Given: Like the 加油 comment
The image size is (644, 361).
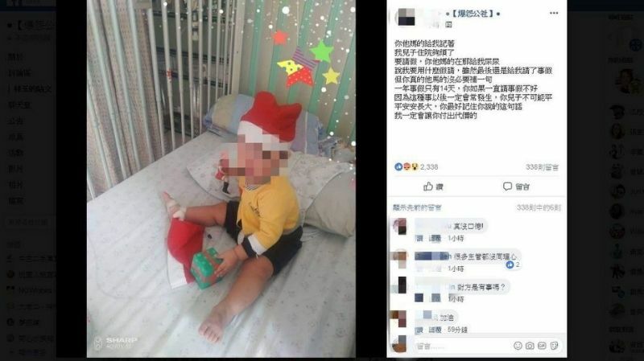Looking at the screenshot, I should [419, 330].
